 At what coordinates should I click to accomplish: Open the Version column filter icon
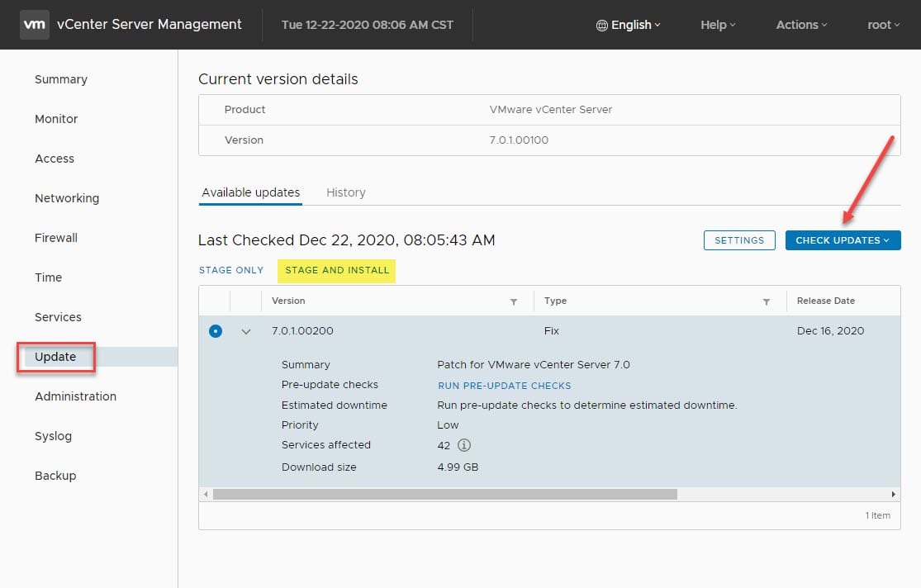point(514,301)
